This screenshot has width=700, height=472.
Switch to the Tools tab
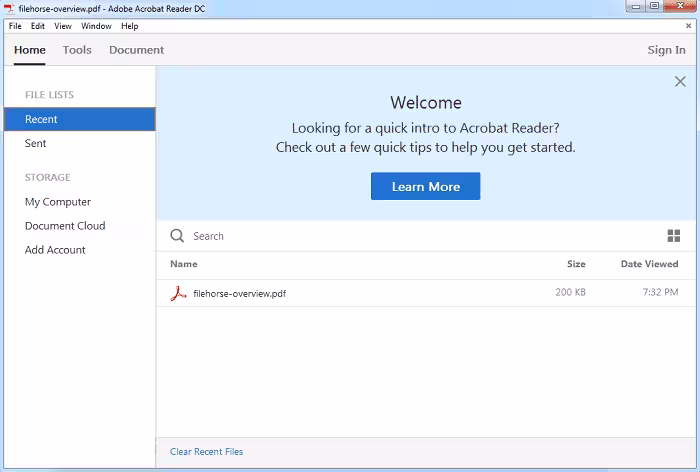tap(77, 50)
